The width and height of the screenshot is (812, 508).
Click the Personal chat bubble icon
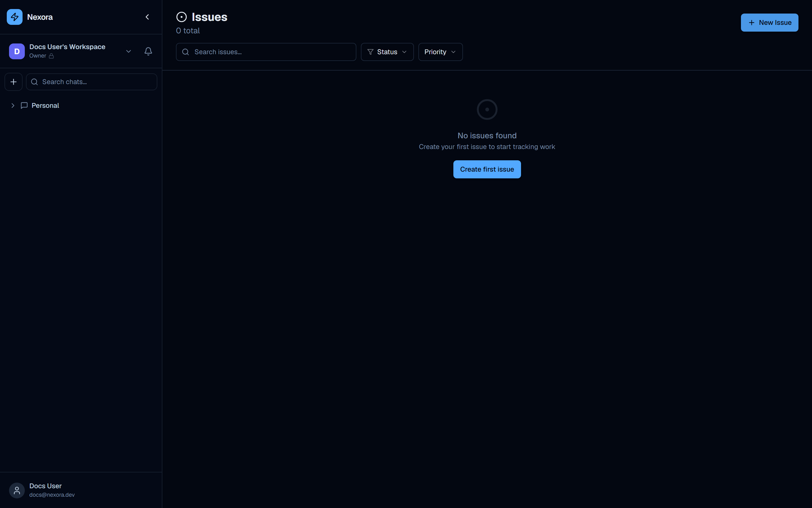24,106
